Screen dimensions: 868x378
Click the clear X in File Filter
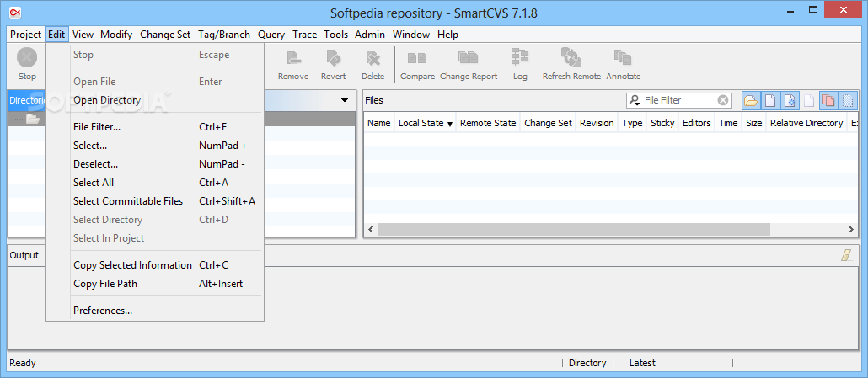722,100
